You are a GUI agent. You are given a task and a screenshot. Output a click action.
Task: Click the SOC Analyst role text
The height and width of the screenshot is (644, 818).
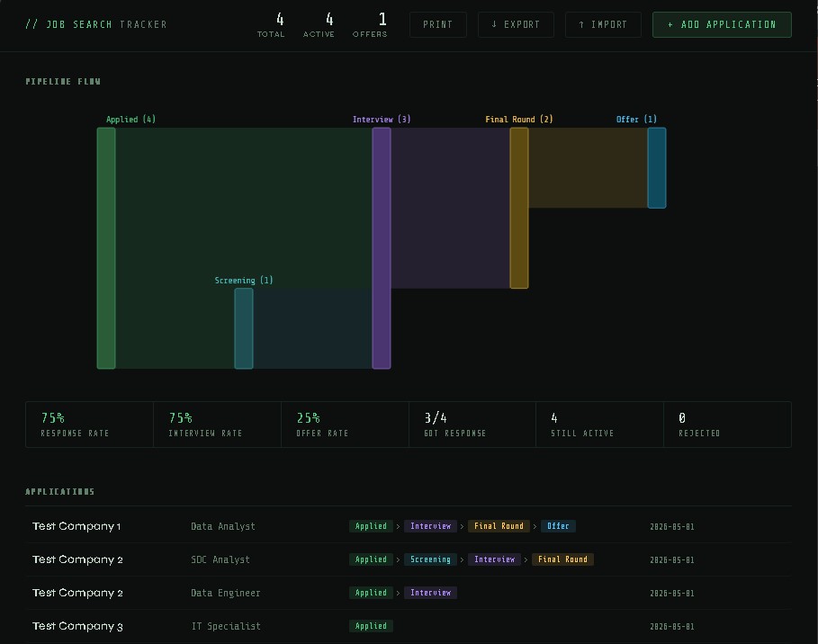point(220,559)
